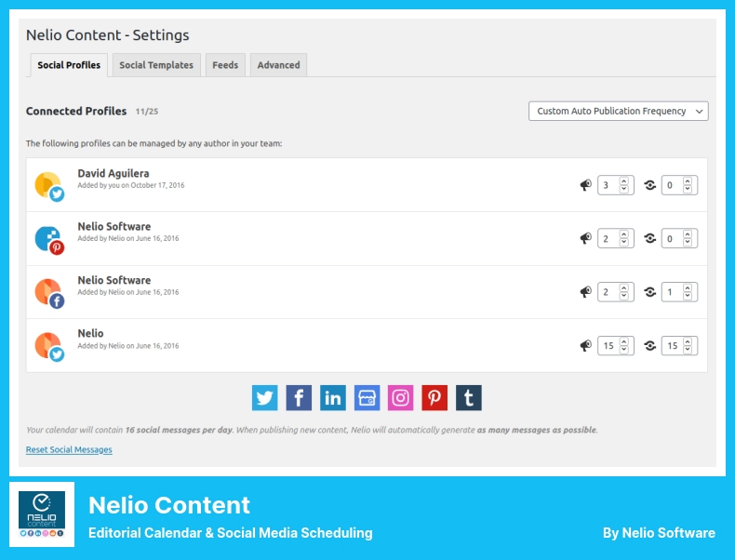Click reshare icon in Nelio Twitter row
Viewport: 735px width, 560px height.
pyautogui.click(x=649, y=346)
